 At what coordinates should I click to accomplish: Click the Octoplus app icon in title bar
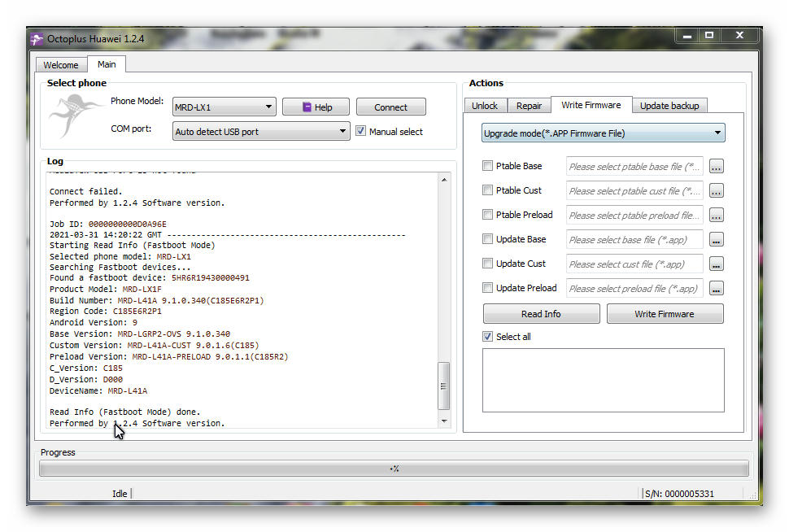pos(37,39)
